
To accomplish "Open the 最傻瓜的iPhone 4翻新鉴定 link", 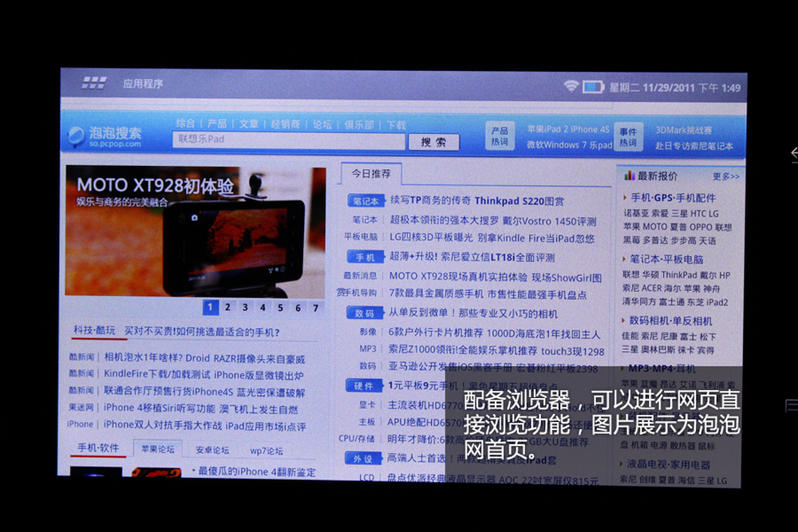I will click(x=257, y=471).
